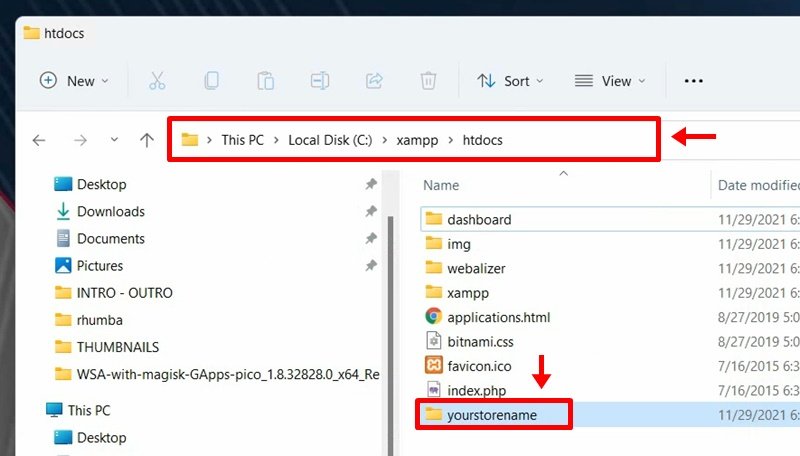The width and height of the screenshot is (800, 456).
Task: Open rhumba folder in sidebar
Action: (x=99, y=320)
